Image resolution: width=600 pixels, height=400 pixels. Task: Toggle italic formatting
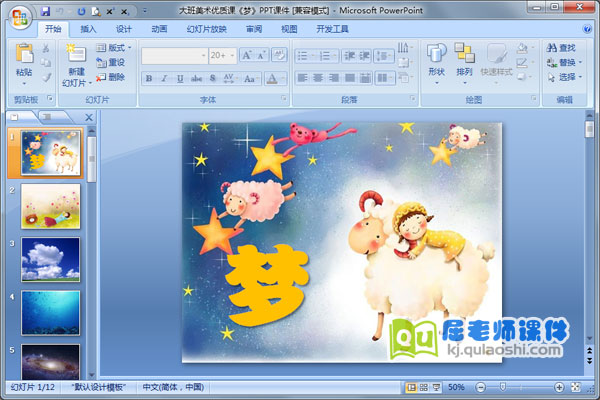point(164,78)
